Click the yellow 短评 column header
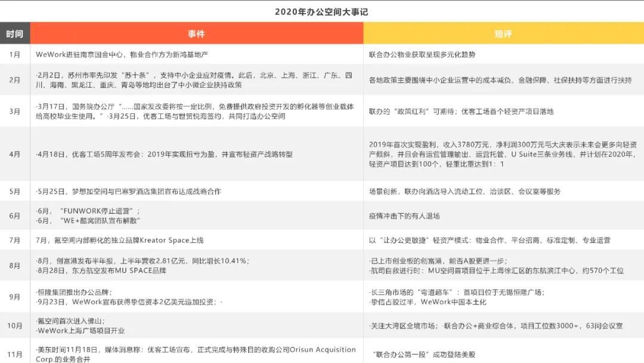 (x=503, y=34)
